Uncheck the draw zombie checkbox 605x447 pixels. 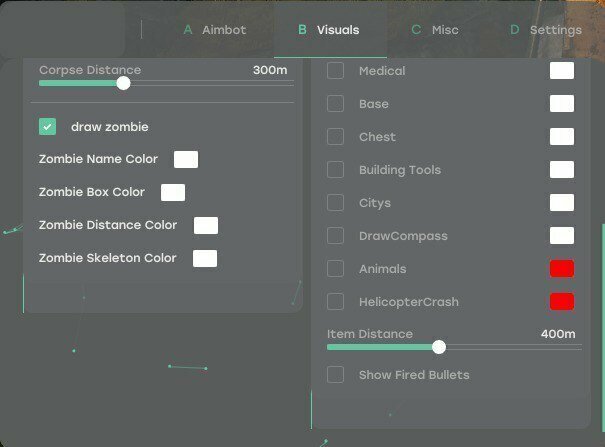click(x=47, y=127)
